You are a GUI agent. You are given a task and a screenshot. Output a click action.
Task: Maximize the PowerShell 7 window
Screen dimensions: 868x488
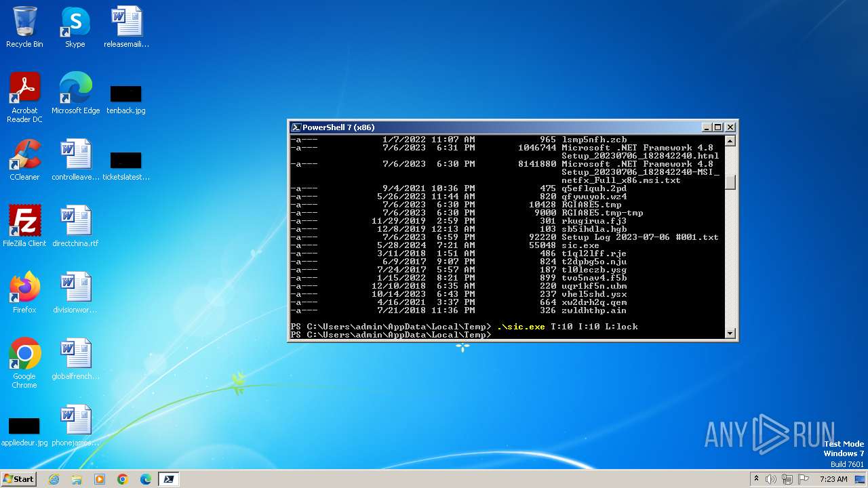point(718,127)
